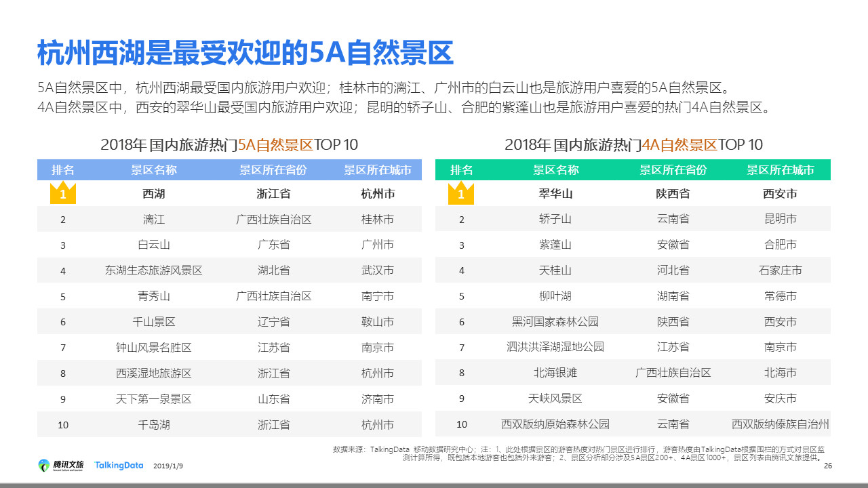
Task: Click the crown rank 1 badge beside 西湖
Action: 62,193
